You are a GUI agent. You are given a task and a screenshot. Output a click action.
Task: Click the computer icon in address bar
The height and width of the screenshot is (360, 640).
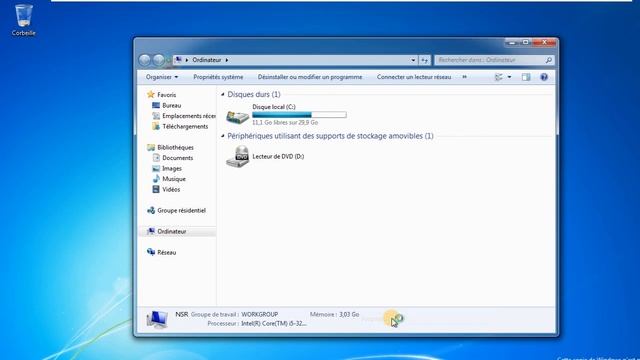coord(178,60)
